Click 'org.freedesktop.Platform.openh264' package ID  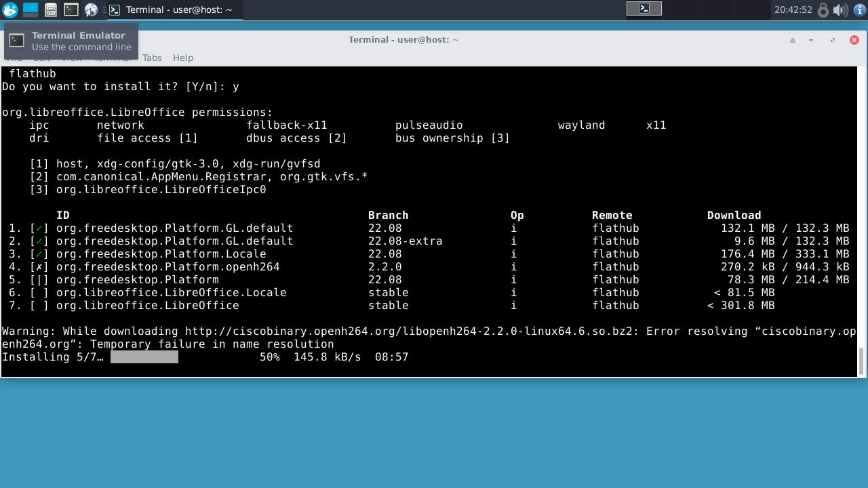pos(168,267)
